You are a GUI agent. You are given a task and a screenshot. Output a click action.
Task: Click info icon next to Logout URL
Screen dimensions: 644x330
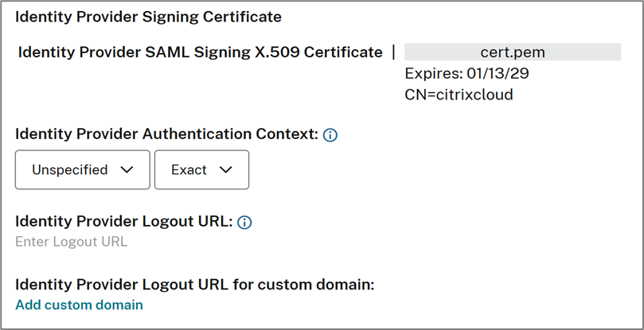click(244, 223)
